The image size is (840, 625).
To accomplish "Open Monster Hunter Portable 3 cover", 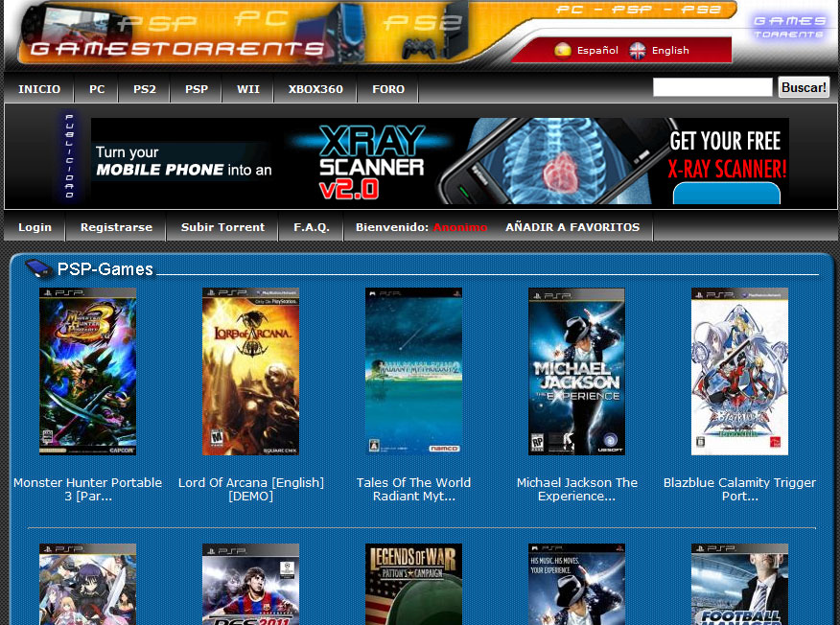I will (88, 372).
